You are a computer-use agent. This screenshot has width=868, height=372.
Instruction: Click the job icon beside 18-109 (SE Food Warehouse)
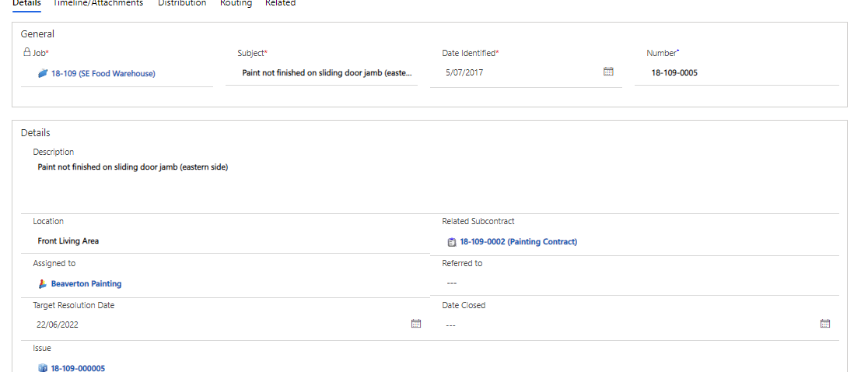(x=43, y=73)
